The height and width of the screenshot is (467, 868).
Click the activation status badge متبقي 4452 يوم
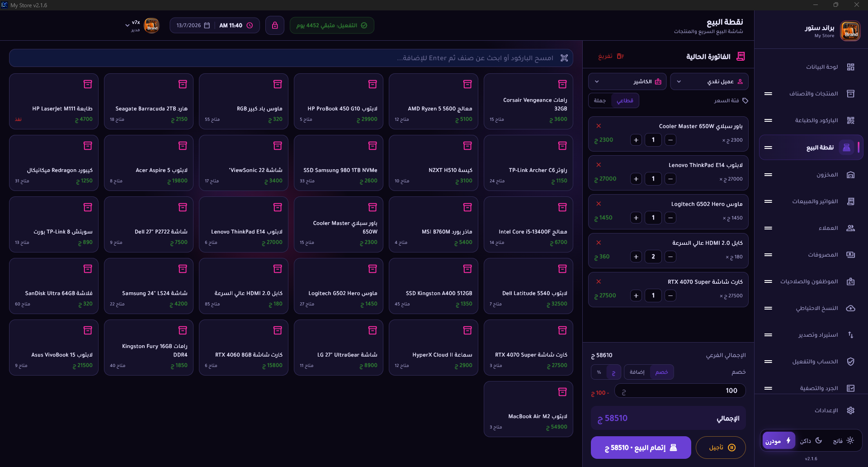tap(332, 25)
